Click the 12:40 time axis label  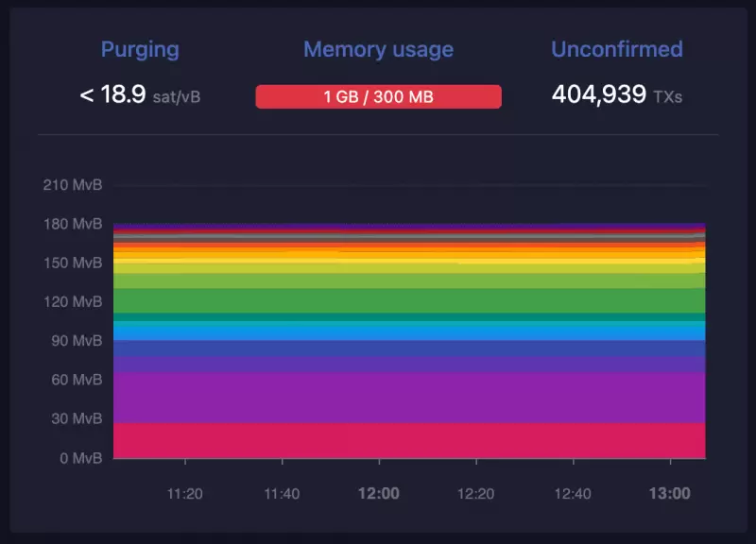click(572, 493)
